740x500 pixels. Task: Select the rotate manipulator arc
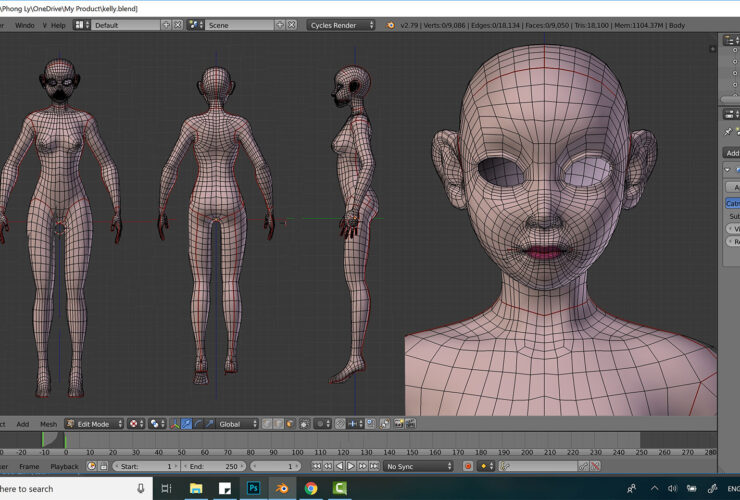pos(198,424)
